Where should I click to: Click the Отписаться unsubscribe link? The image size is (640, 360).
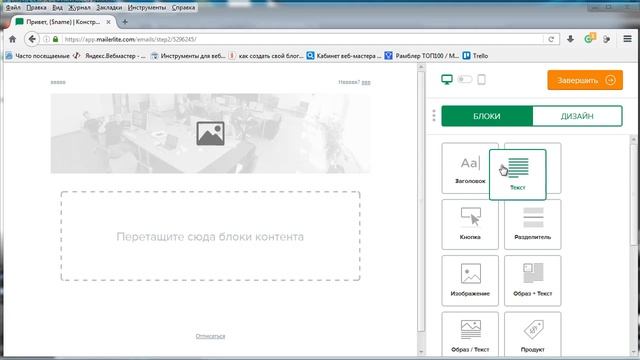click(210, 336)
